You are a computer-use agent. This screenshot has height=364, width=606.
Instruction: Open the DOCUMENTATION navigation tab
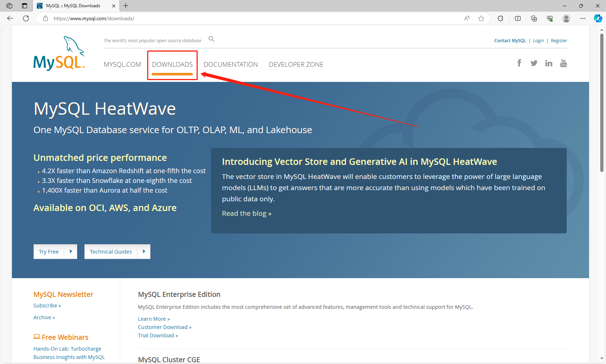[231, 65]
